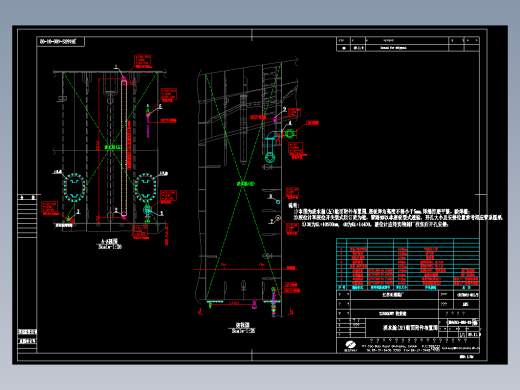520x390 pixels.
Task: Click the cyan header row of parts list
Action: click(408, 287)
